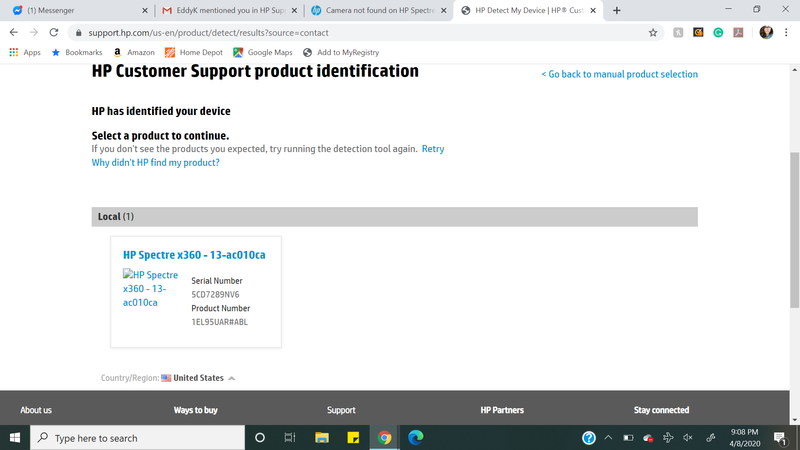Image resolution: width=800 pixels, height=450 pixels.
Task: Click the airplane mode tray icon
Action: [668, 438]
